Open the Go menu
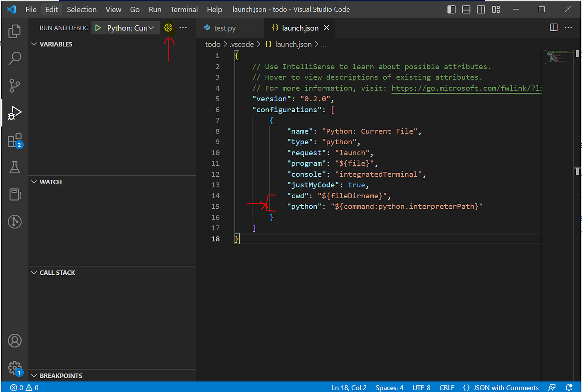Image resolution: width=582 pixels, height=392 pixels. pos(135,9)
